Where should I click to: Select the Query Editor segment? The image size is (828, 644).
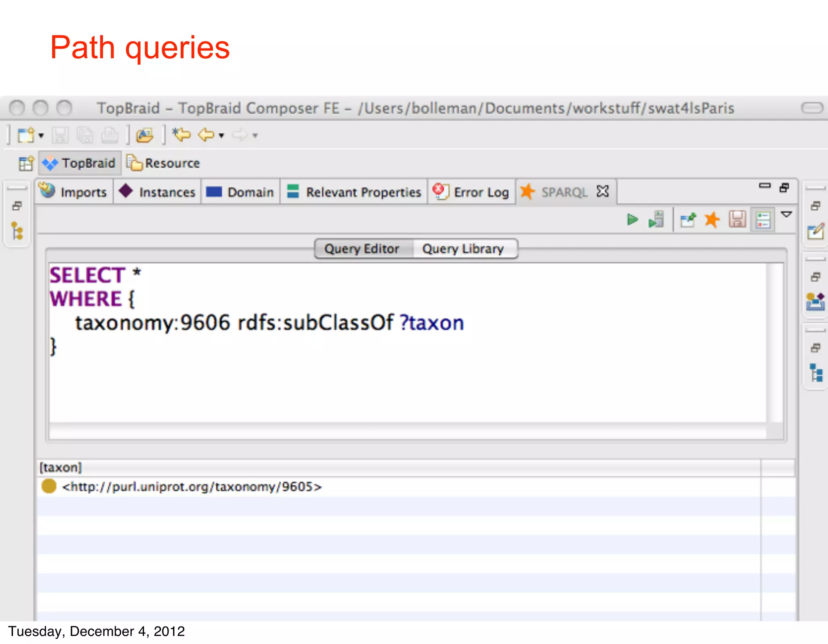point(362,249)
